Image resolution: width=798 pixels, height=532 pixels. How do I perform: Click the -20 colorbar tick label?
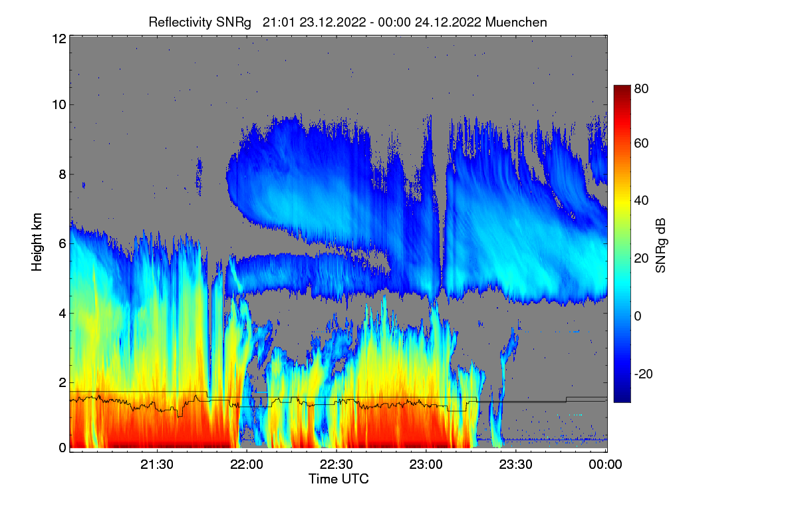pos(644,374)
